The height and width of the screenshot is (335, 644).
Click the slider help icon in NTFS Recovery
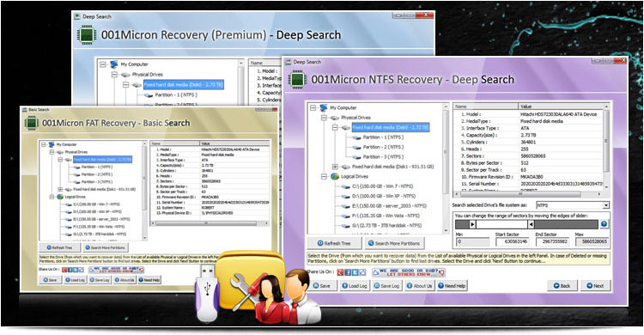[x=604, y=224]
